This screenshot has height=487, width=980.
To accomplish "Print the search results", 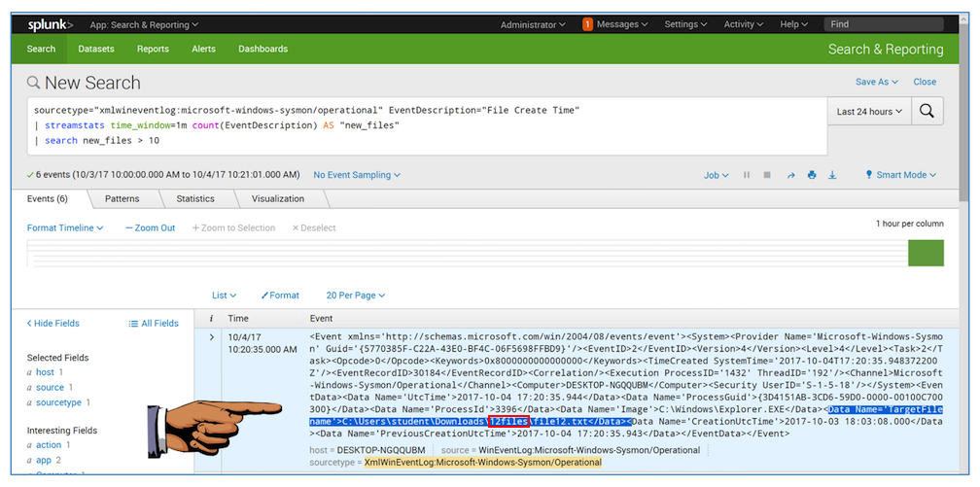I will (811, 175).
